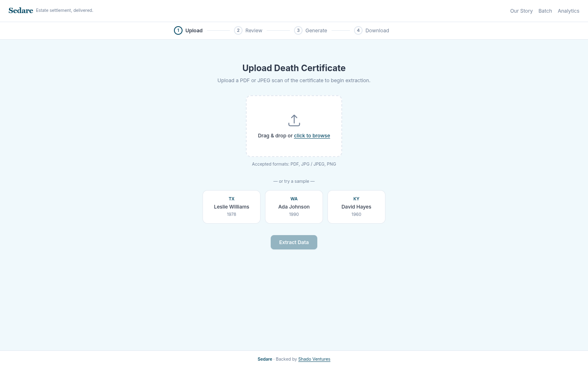
Task: Click the upload arrow icon
Action: click(x=294, y=121)
